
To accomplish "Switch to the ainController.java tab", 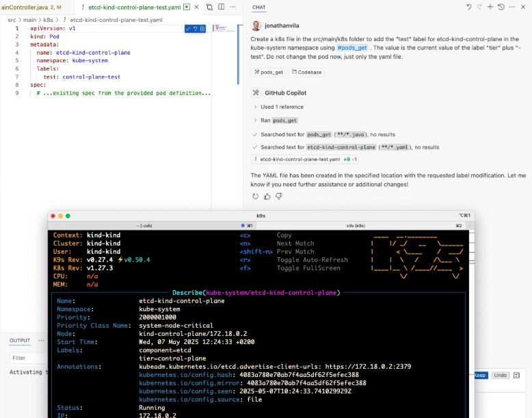I will 31,7.
